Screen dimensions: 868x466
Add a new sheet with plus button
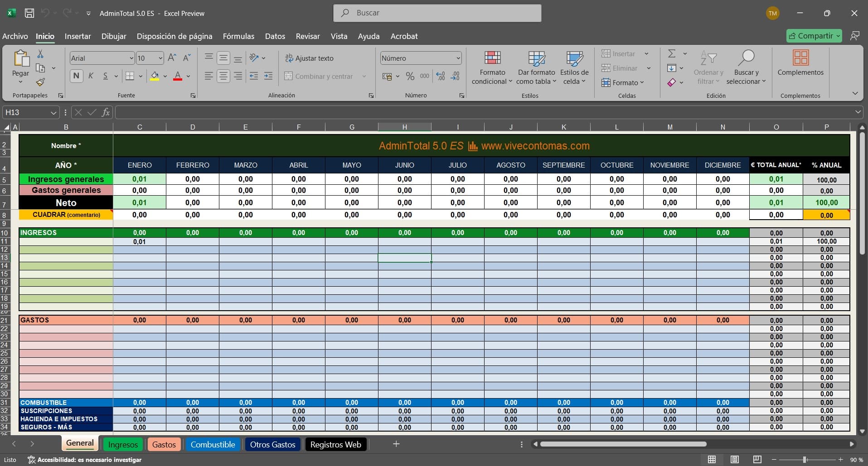click(396, 444)
